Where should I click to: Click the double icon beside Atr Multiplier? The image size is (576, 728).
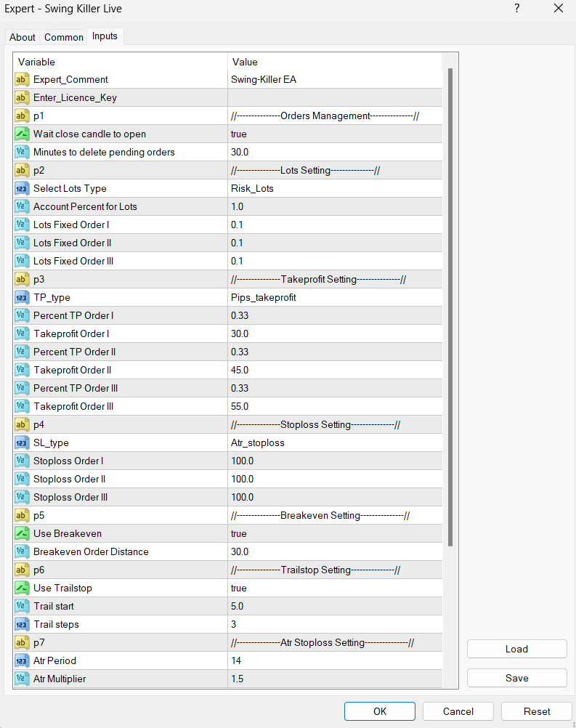click(x=22, y=679)
